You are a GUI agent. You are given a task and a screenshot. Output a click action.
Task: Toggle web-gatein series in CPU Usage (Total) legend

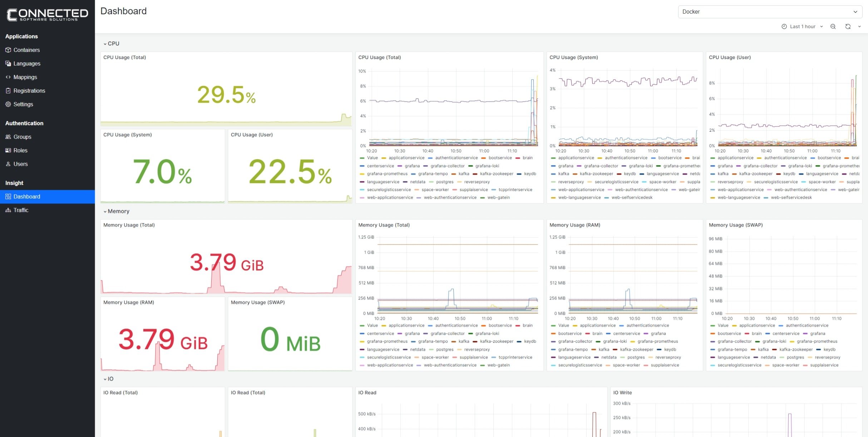pos(498,198)
